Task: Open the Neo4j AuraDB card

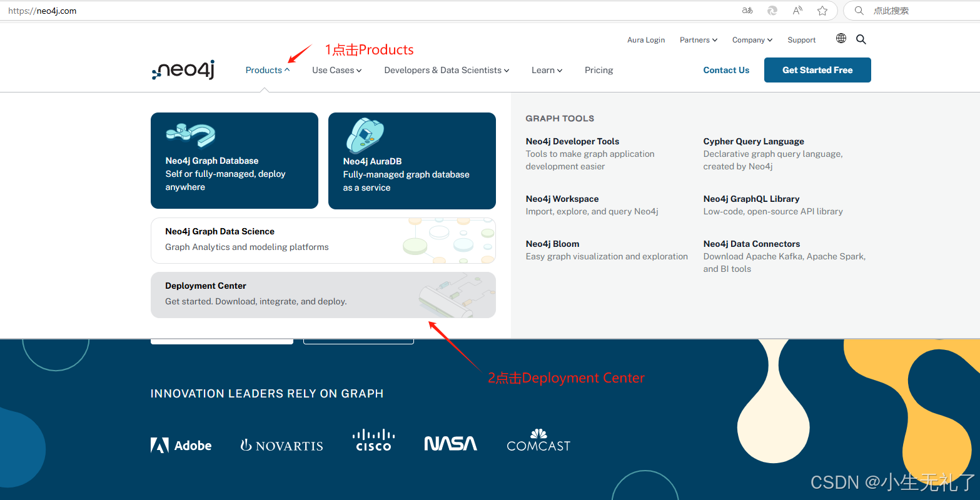Action: point(412,161)
